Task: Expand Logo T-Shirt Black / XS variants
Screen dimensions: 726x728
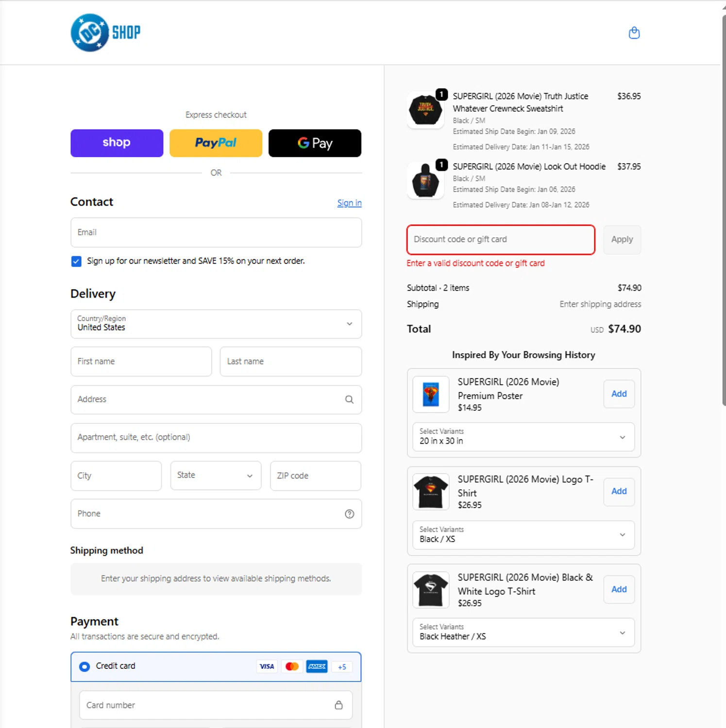Action: (x=523, y=535)
